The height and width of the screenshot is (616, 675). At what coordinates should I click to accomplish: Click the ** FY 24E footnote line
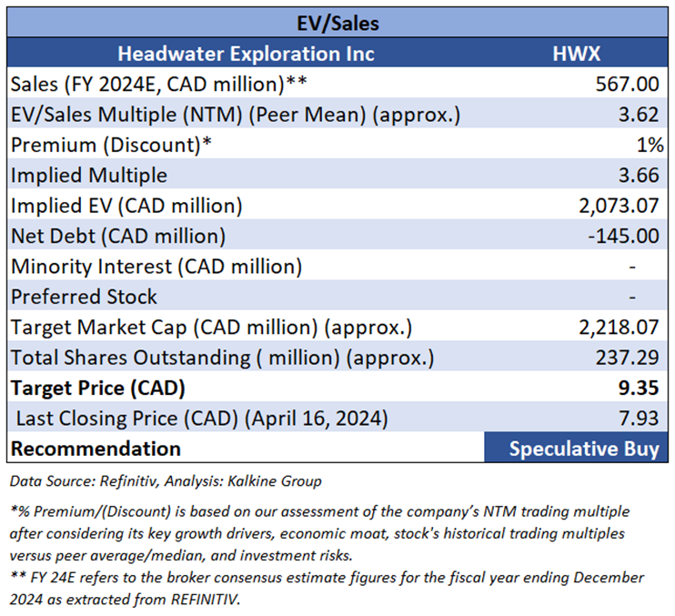click(327, 578)
